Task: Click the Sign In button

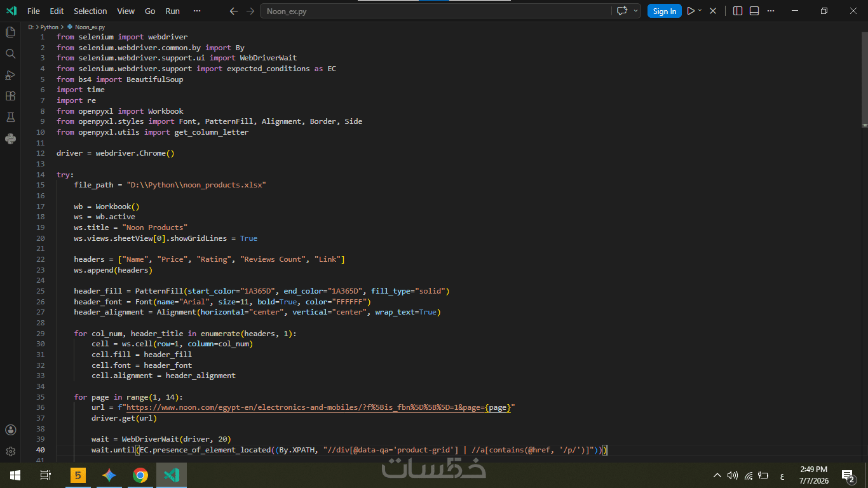Action: (x=665, y=11)
